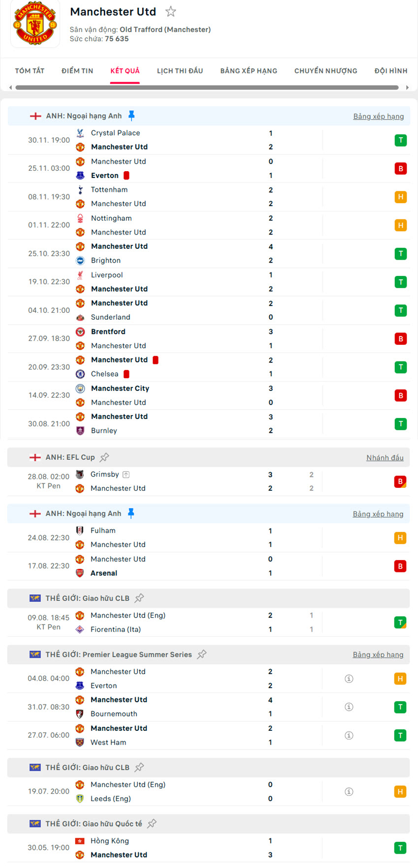Pin the EFL Cup competition
Image resolution: width=418 pixels, height=868 pixels.
(x=104, y=457)
